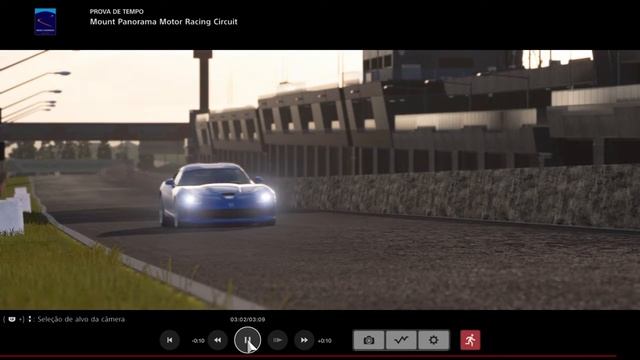The image size is (640, 360).
Task: Exit the replay with the red running-man button
Action: 470,340
